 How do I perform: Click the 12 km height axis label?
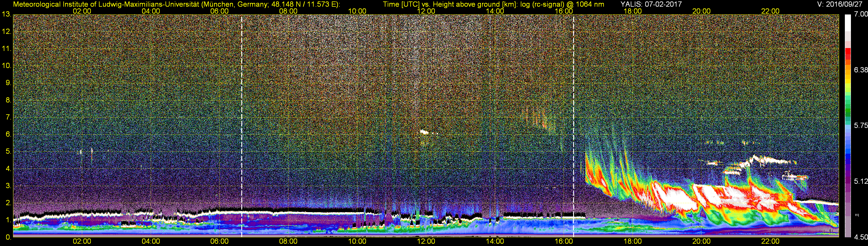[6, 32]
